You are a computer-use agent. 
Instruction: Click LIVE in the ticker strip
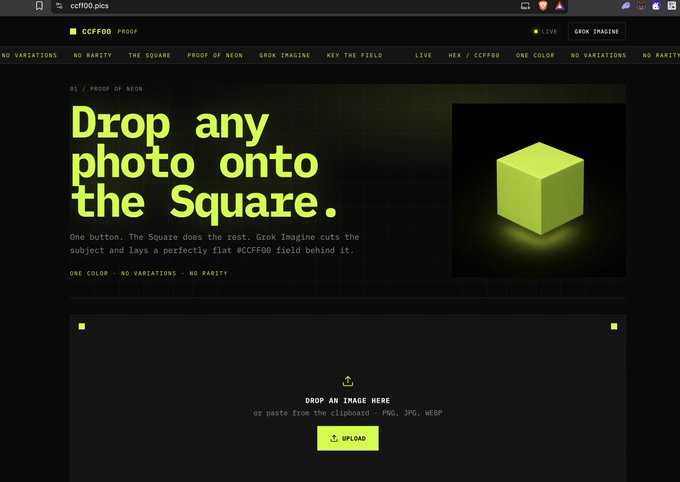tap(423, 55)
